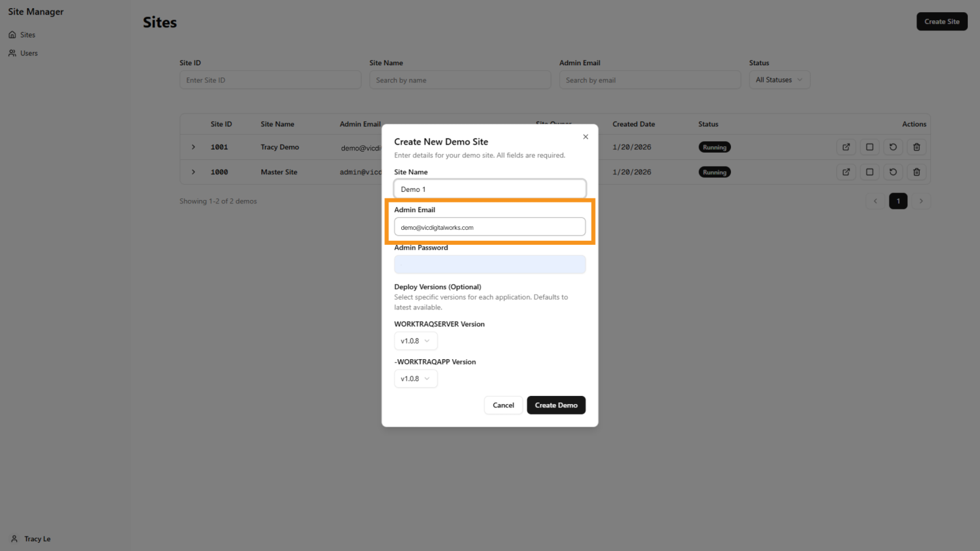Open the All Statuses filter dropdown
Screen dimensions: 980x551
click(x=779, y=79)
